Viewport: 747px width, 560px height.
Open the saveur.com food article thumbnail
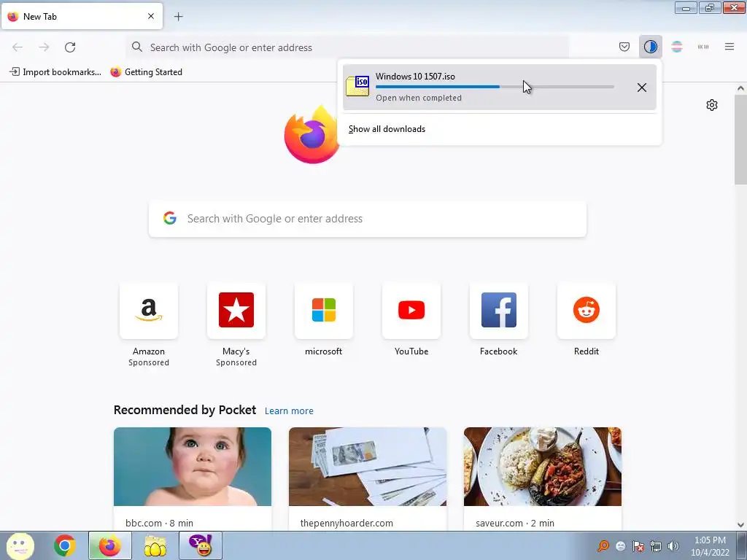point(543,466)
